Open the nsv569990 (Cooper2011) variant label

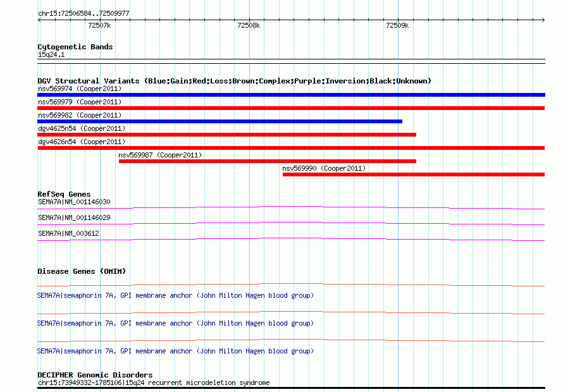[x=323, y=168]
